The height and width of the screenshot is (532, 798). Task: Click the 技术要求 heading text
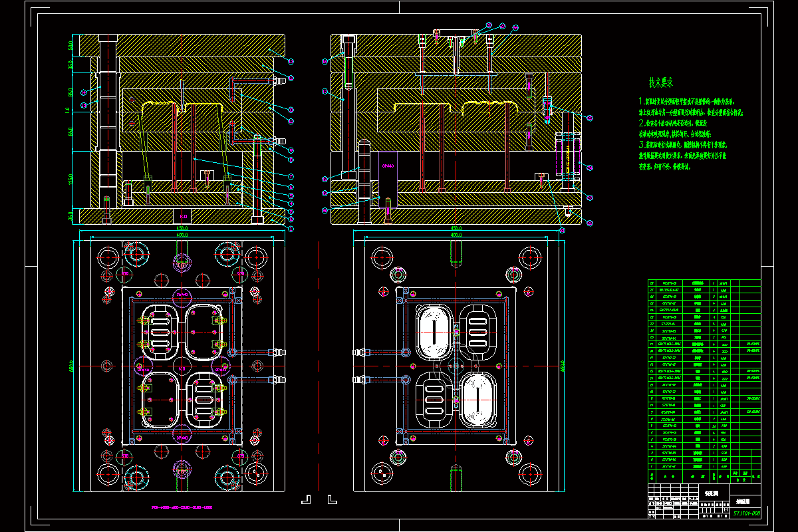661,83
